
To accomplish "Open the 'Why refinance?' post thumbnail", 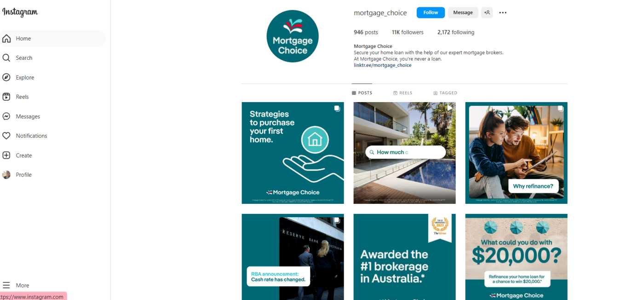I will (516, 153).
